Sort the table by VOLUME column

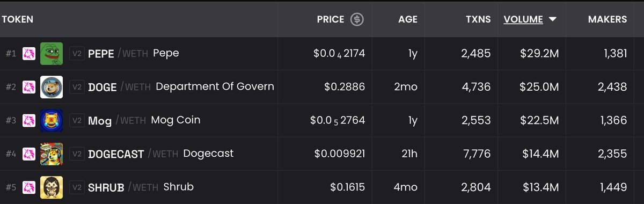tap(523, 19)
